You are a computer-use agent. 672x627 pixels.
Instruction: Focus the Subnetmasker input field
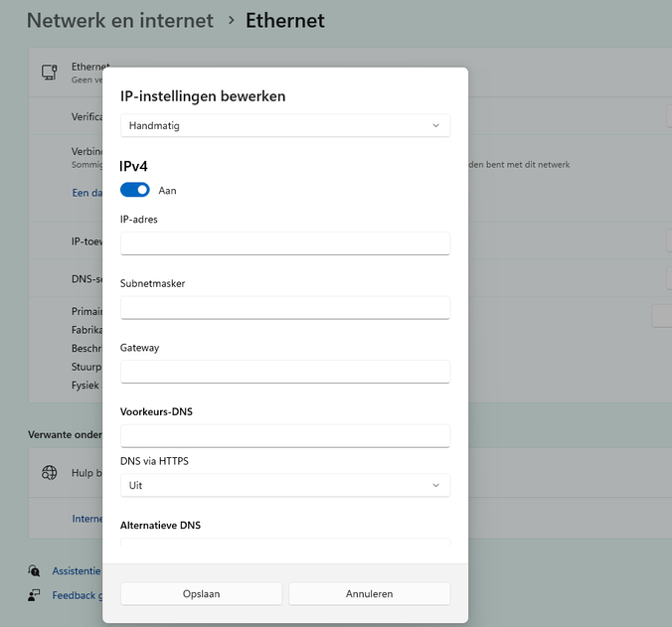tap(285, 307)
